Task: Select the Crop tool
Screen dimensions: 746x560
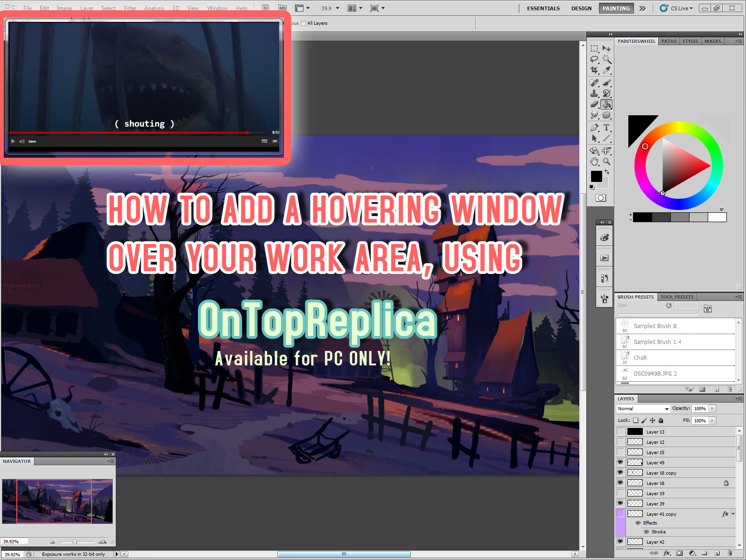Action: (594, 70)
